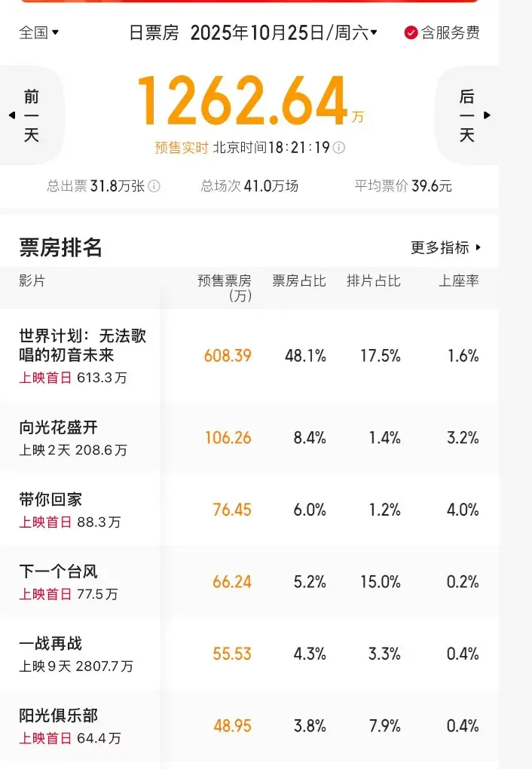The width and height of the screenshot is (532, 769).
Task: Select 上座率 column header
Action: 459,281
